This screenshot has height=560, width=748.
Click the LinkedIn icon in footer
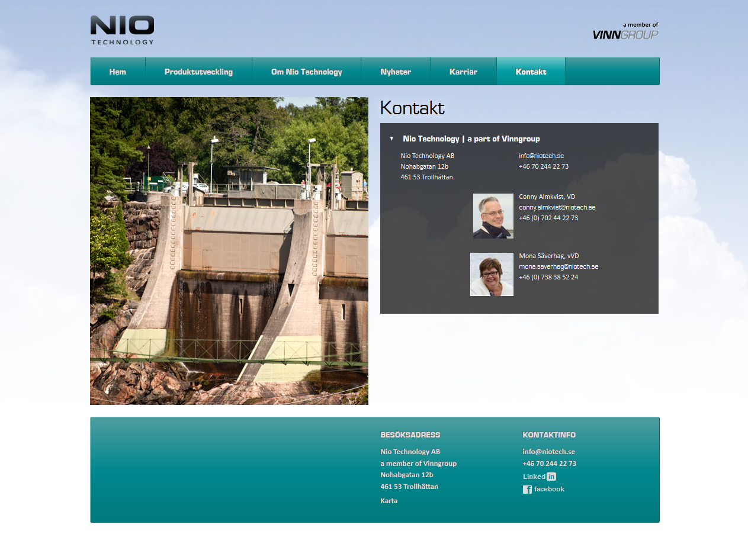pyautogui.click(x=551, y=477)
